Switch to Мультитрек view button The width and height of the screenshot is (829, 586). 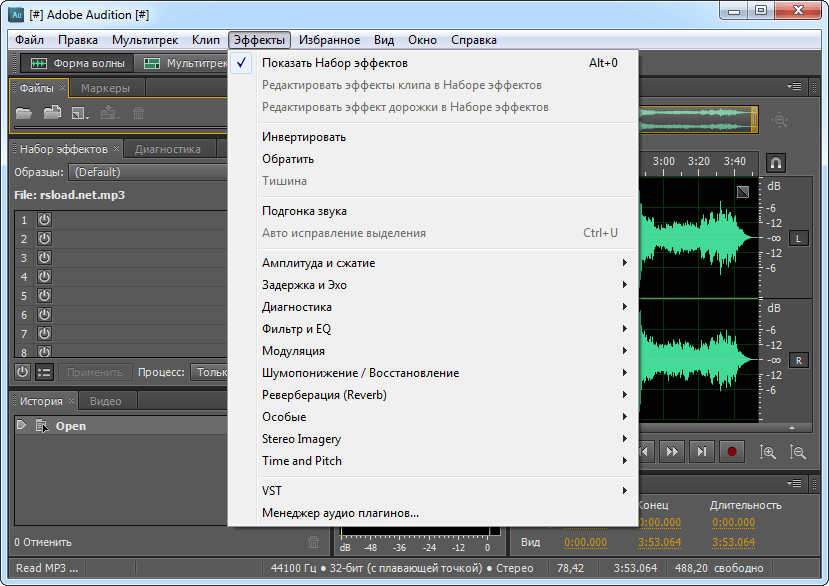click(x=182, y=63)
